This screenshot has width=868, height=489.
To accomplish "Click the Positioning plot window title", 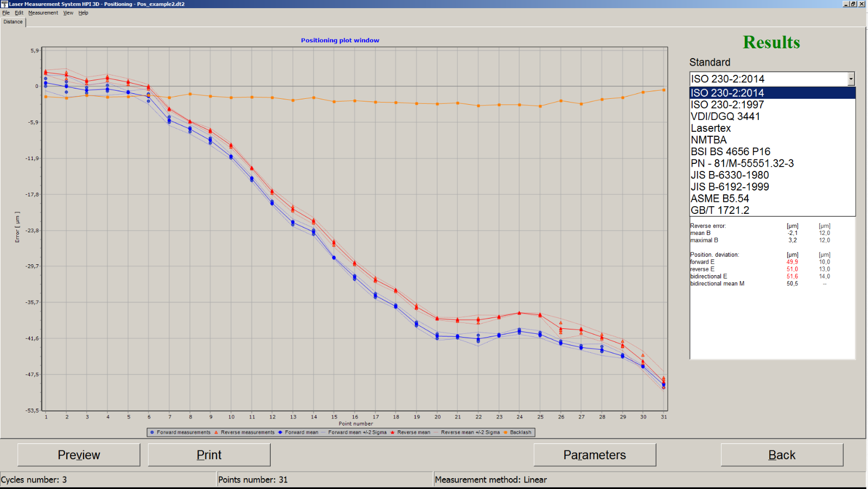I will [340, 40].
